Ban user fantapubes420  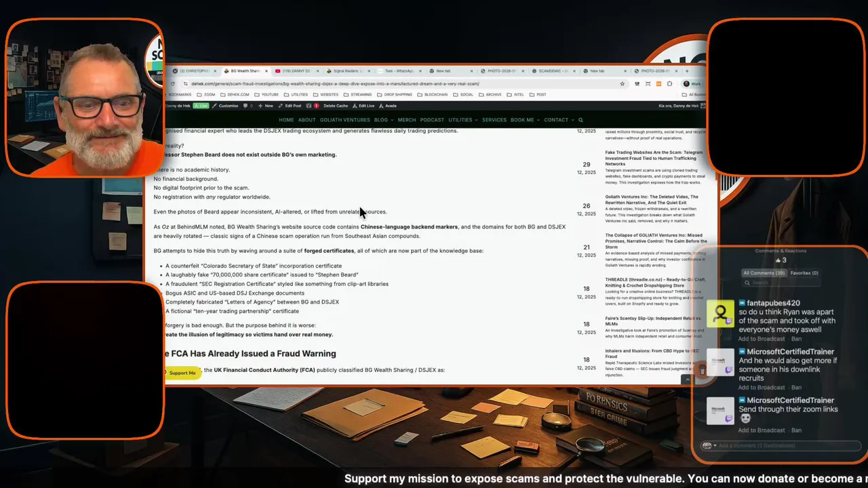click(x=797, y=339)
